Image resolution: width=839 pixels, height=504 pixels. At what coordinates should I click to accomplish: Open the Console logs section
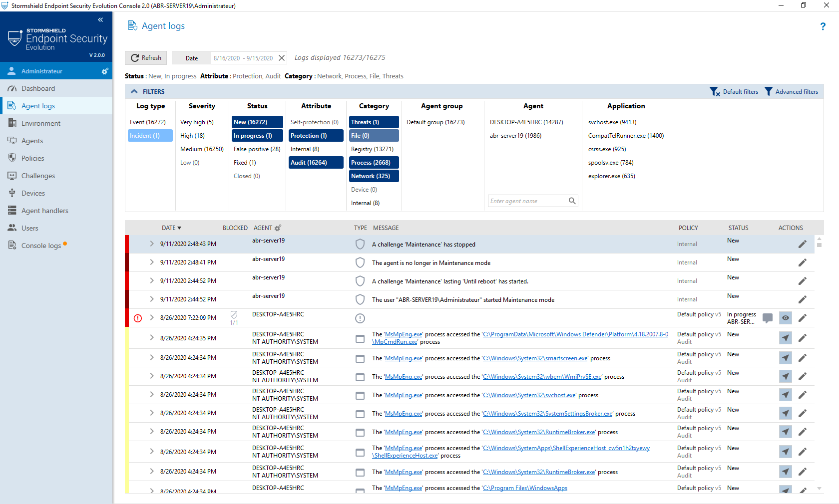[41, 245]
